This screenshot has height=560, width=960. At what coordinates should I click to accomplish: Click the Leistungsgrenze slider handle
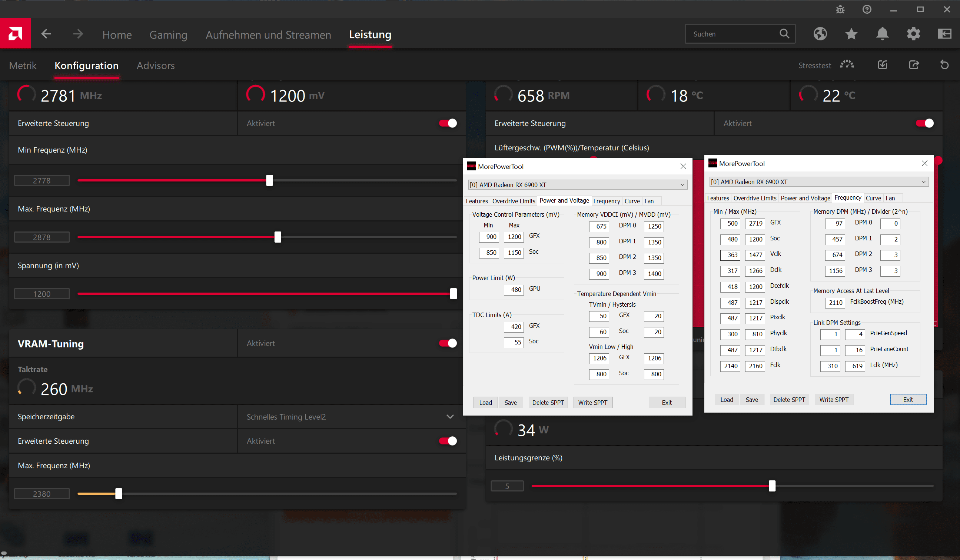(x=772, y=486)
